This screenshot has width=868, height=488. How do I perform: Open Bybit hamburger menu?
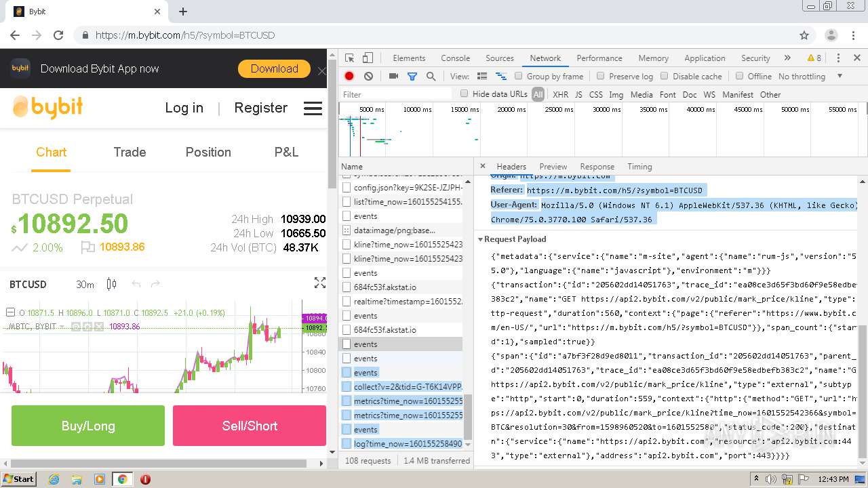click(x=313, y=108)
